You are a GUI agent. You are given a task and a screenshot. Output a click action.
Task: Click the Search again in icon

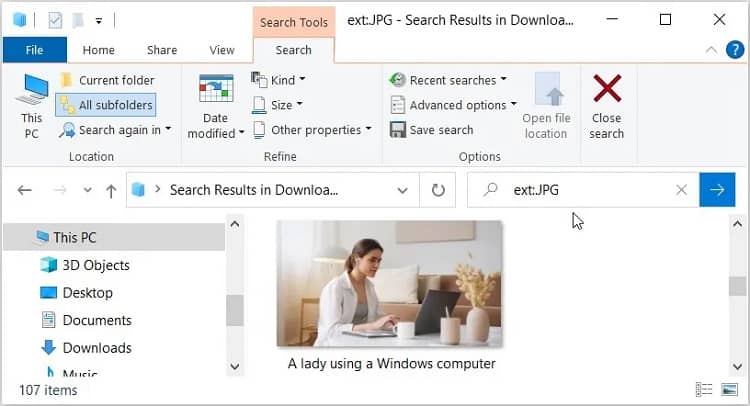(x=67, y=130)
